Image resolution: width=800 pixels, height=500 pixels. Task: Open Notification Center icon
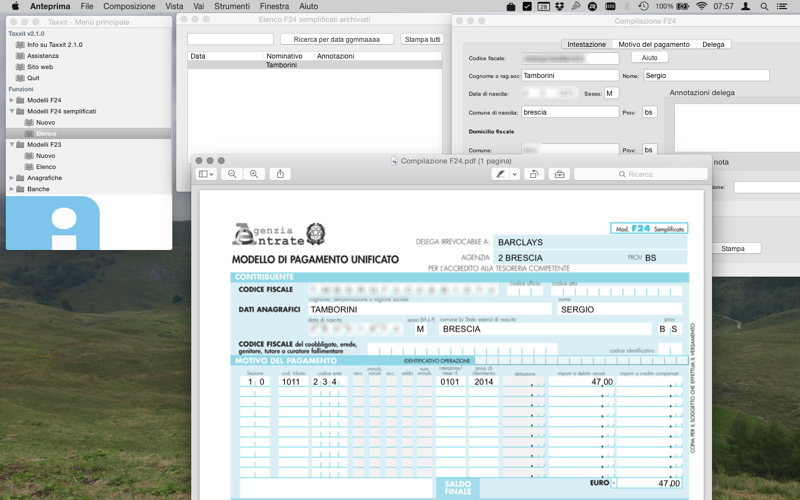[x=781, y=6]
